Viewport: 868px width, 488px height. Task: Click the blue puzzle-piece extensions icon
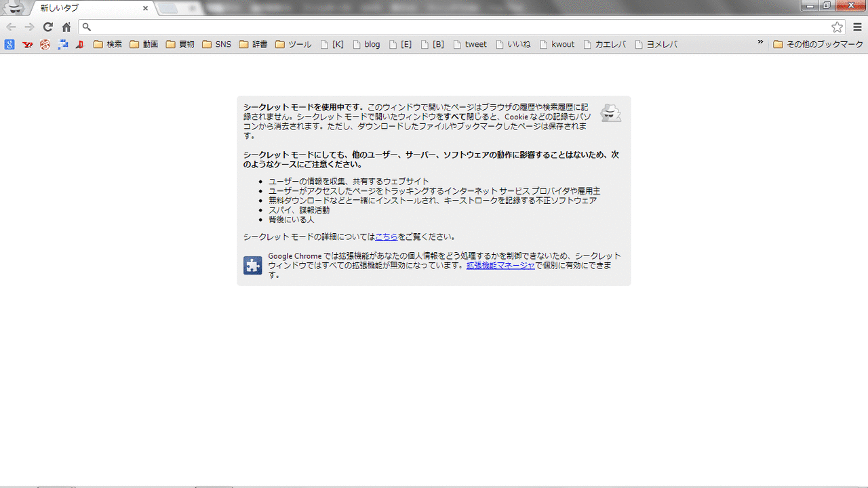pos(253,265)
